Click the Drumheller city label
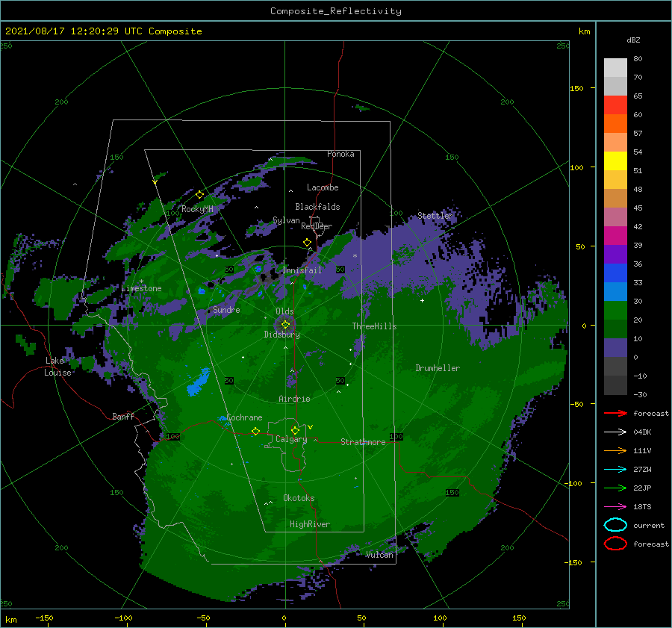 click(438, 368)
